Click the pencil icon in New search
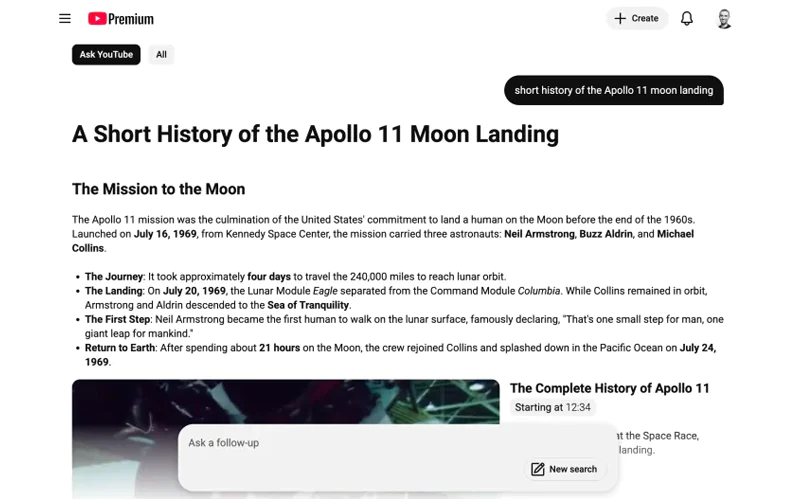Image resolution: width=800 pixels, height=500 pixels. 538,469
